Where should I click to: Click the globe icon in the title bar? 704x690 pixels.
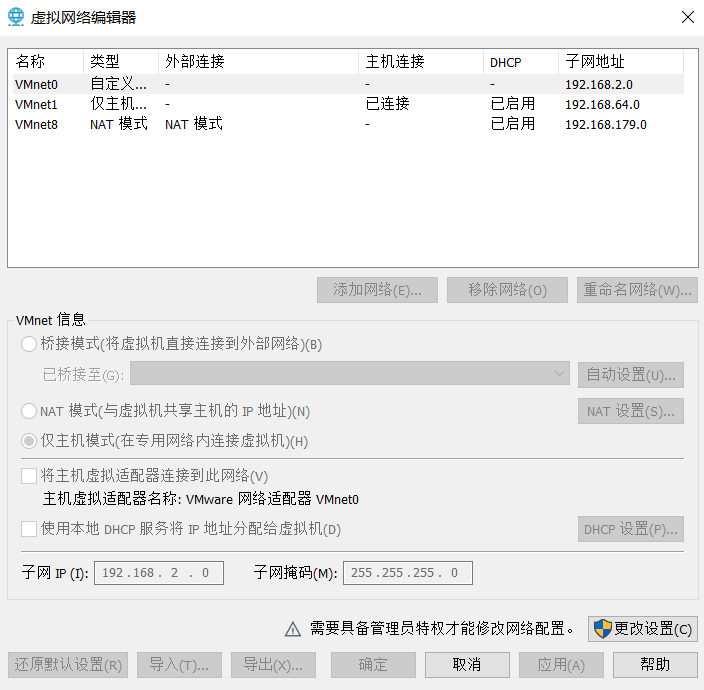click(16, 18)
